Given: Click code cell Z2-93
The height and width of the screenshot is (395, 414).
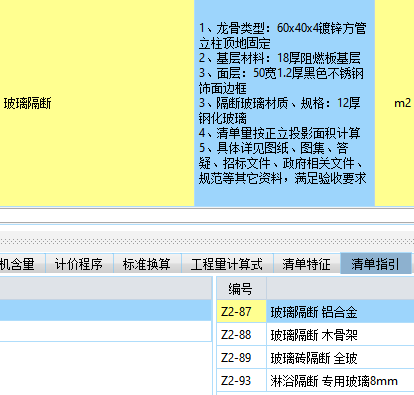Looking at the screenshot, I should tap(241, 380).
